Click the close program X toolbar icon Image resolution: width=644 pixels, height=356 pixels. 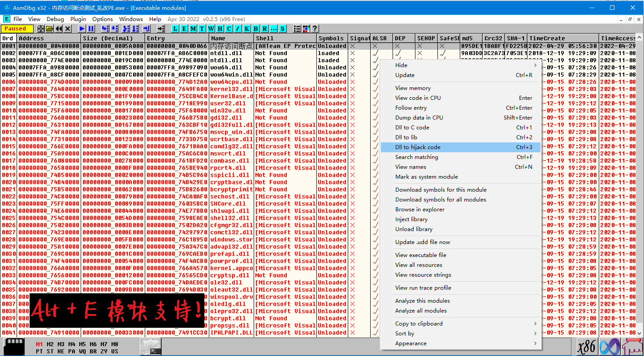(68, 29)
